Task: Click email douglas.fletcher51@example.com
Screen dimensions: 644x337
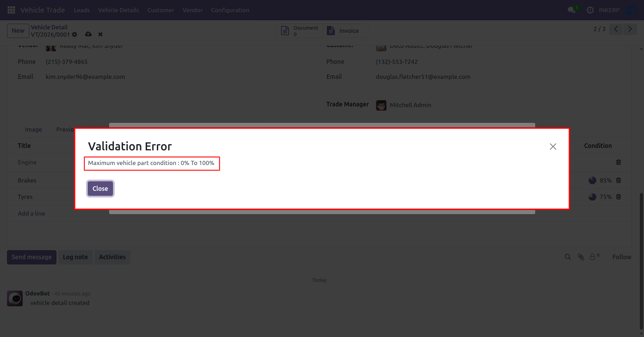Action: click(x=423, y=77)
